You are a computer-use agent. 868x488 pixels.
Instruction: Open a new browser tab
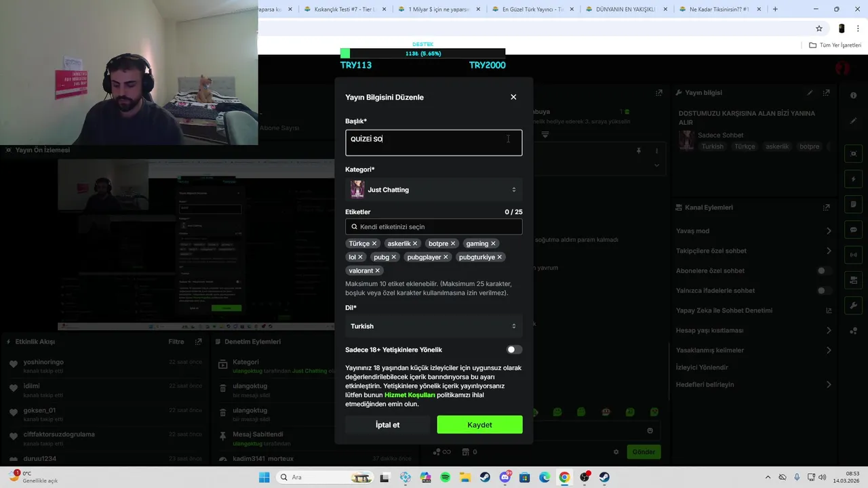point(775,9)
